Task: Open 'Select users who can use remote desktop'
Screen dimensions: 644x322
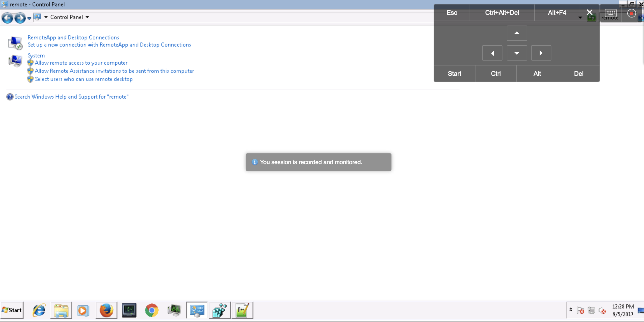Action: point(83,79)
